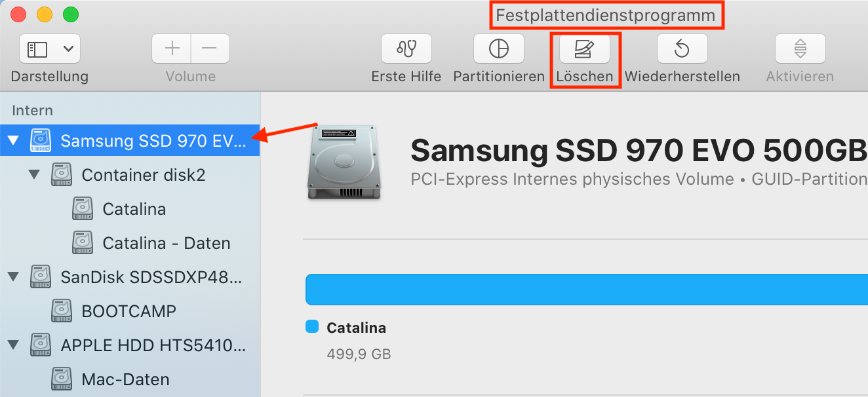Open the Partitionieren pie chart tool

click(499, 49)
